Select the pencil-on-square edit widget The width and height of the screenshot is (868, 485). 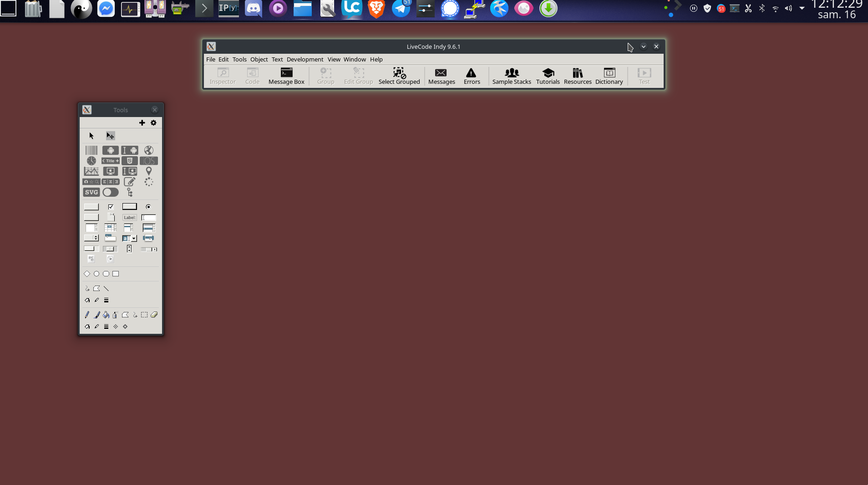(130, 182)
